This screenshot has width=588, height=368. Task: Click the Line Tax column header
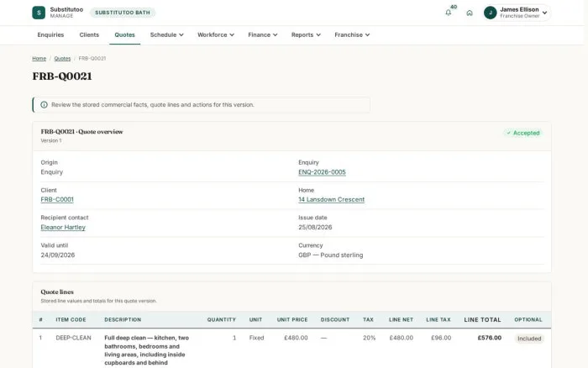(438, 320)
